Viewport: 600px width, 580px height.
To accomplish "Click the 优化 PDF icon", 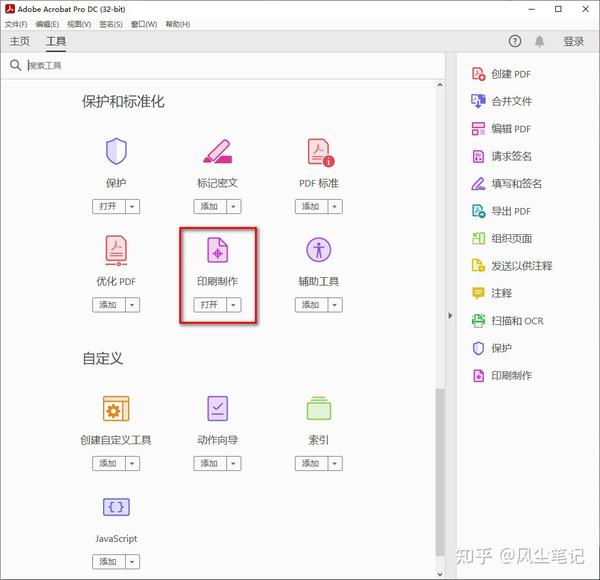I will [116, 251].
